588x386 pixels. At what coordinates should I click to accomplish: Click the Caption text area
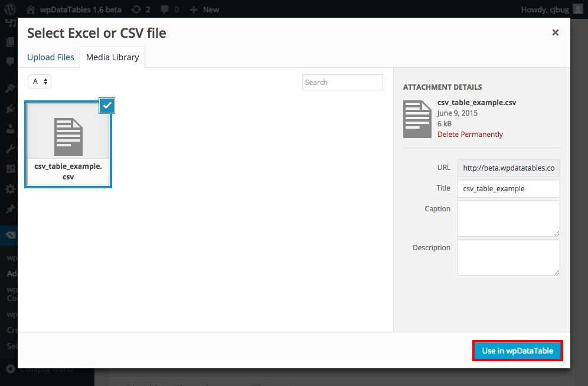coord(508,218)
